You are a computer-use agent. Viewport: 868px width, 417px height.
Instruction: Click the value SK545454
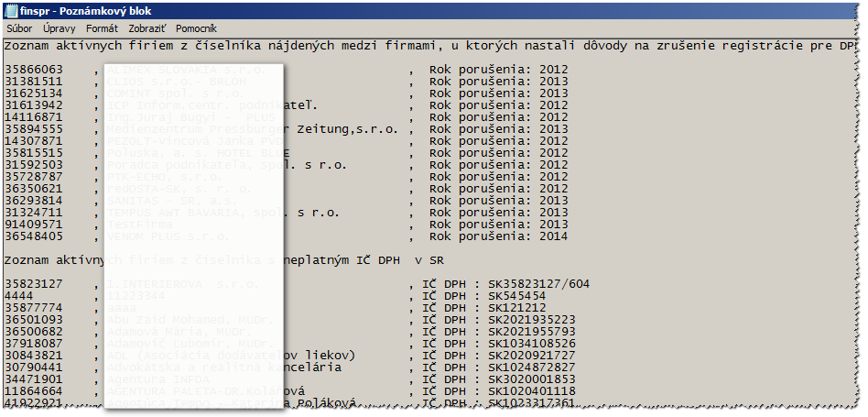point(517,296)
